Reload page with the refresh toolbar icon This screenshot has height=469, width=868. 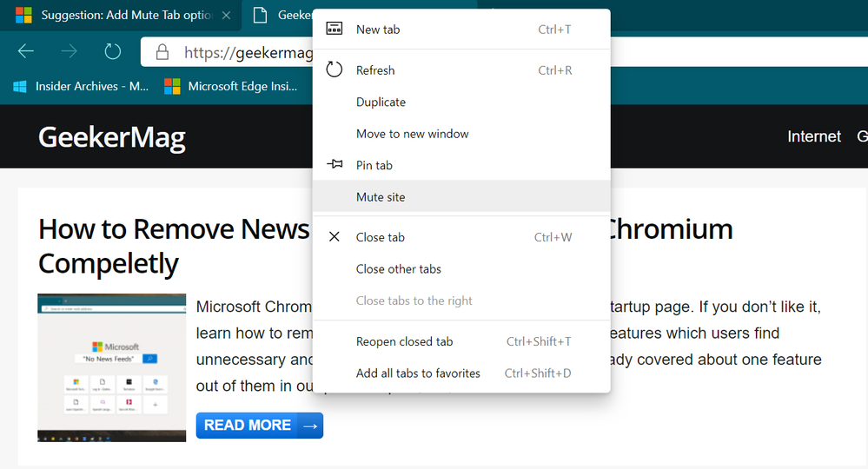coord(112,51)
